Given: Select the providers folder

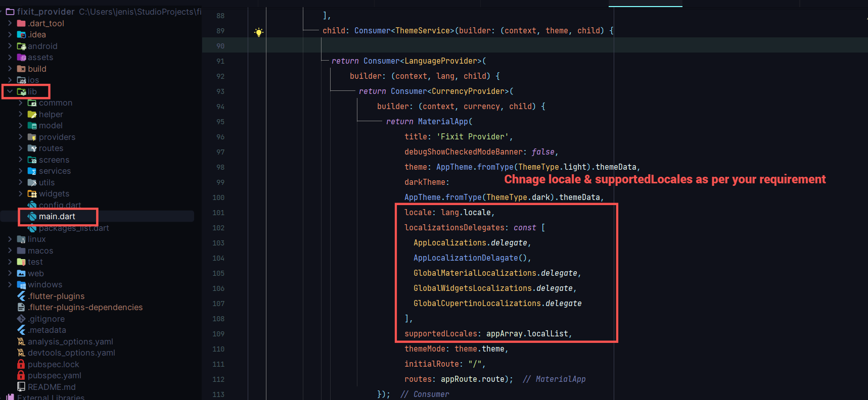Looking at the screenshot, I should [57, 137].
